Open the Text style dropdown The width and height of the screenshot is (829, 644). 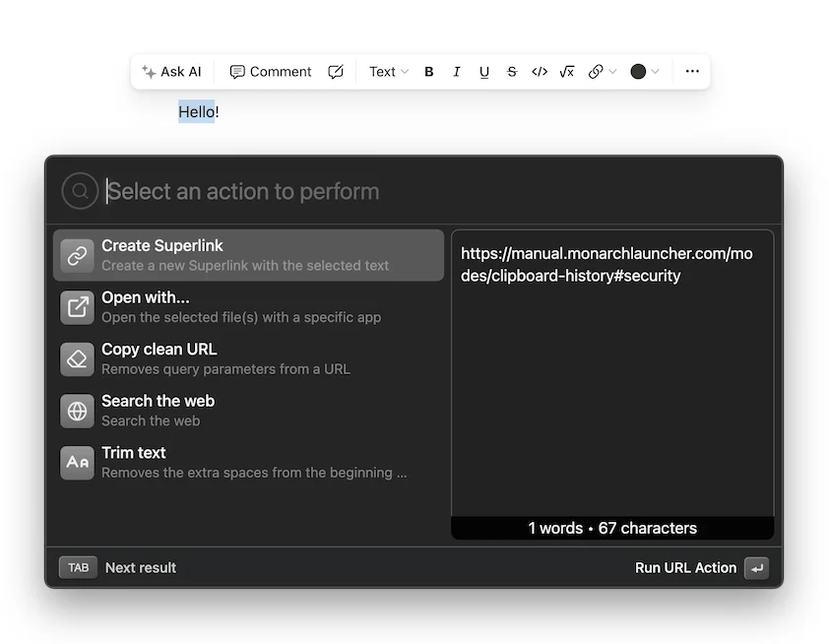coord(387,71)
